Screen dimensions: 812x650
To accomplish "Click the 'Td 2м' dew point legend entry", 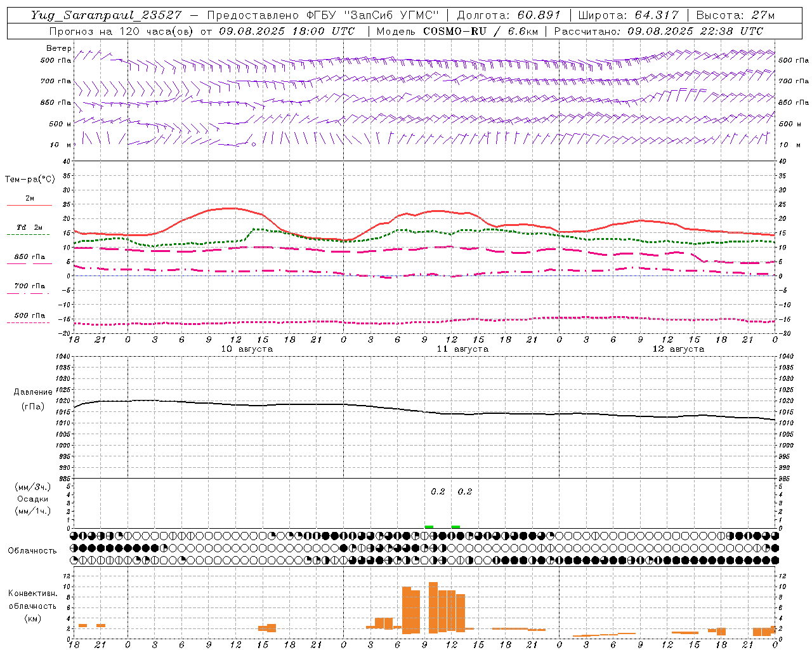I will pyautogui.click(x=30, y=227).
